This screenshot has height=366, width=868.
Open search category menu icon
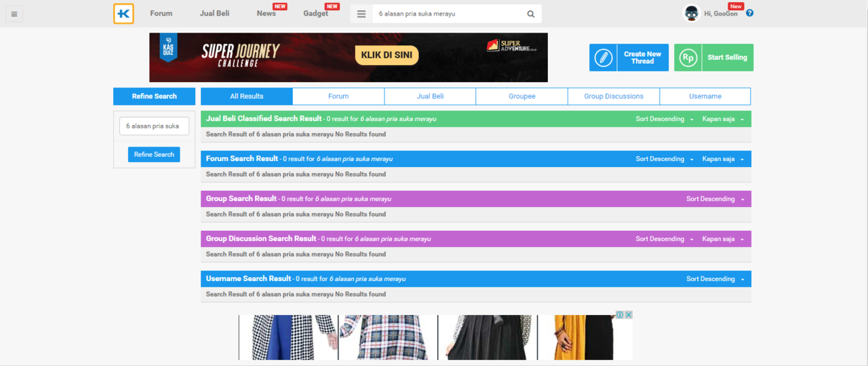[x=361, y=14]
